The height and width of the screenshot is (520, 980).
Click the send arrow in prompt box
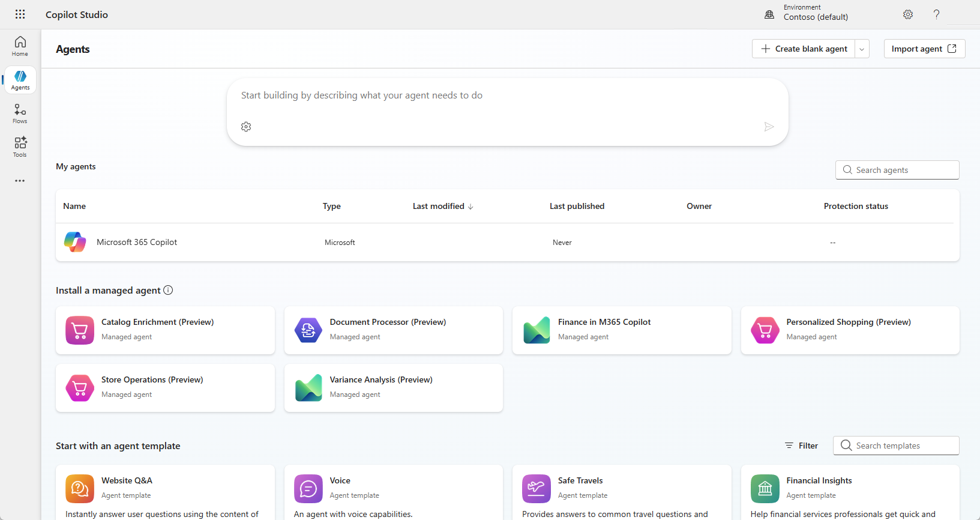(x=769, y=127)
